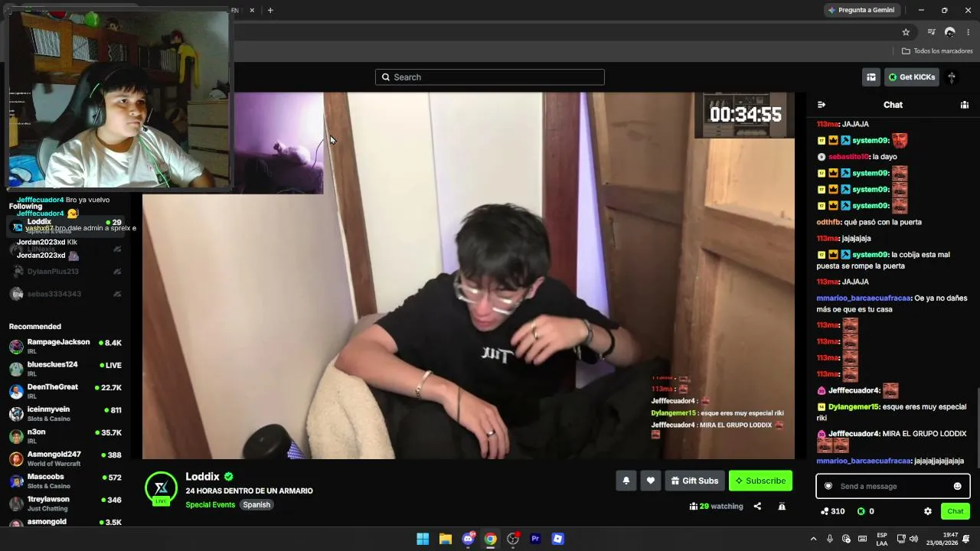Open the keyboard language ESP LAA indicator
The image size is (980, 551).
pyautogui.click(x=882, y=539)
